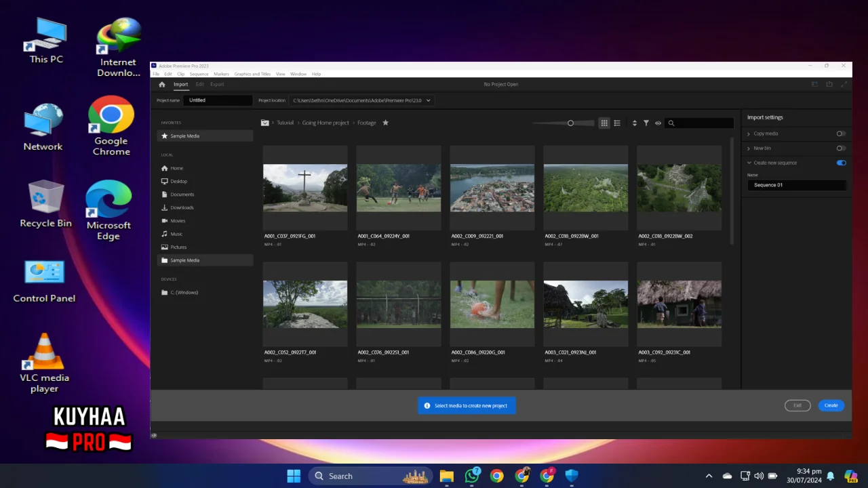Open Sample Media under Favorites
The width and height of the screenshot is (868, 488).
click(205, 136)
